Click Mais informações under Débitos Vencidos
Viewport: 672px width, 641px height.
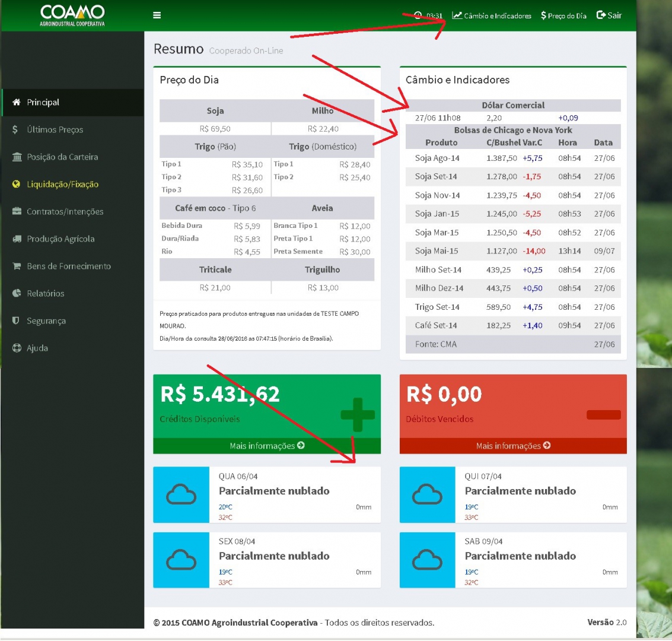pos(513,446)
